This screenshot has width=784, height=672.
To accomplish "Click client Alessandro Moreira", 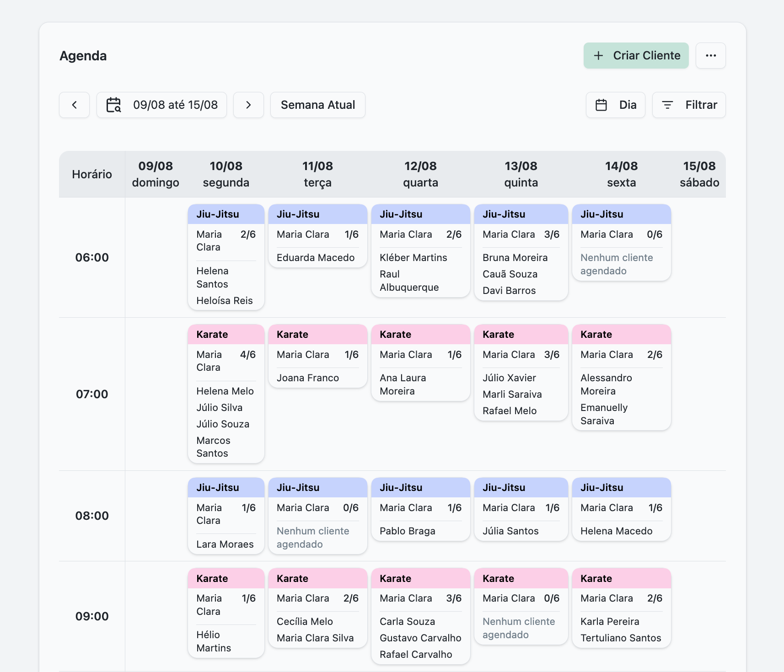I will [x=606, y=384].
